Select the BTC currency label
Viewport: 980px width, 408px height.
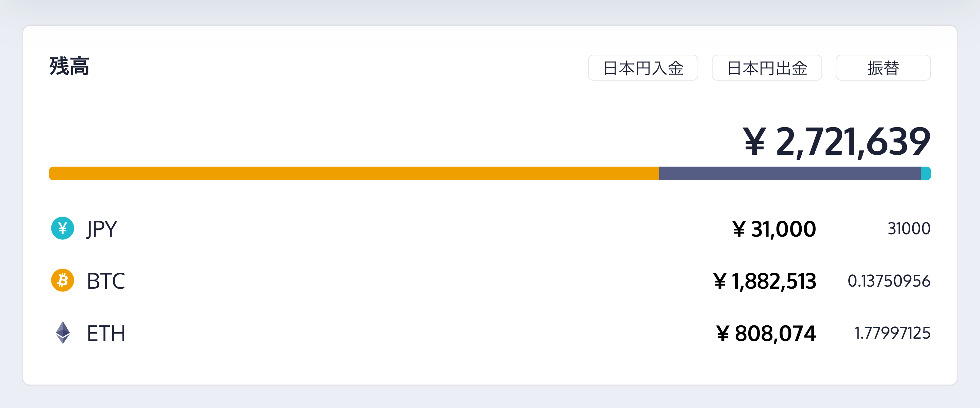click(x=106, y=281)
